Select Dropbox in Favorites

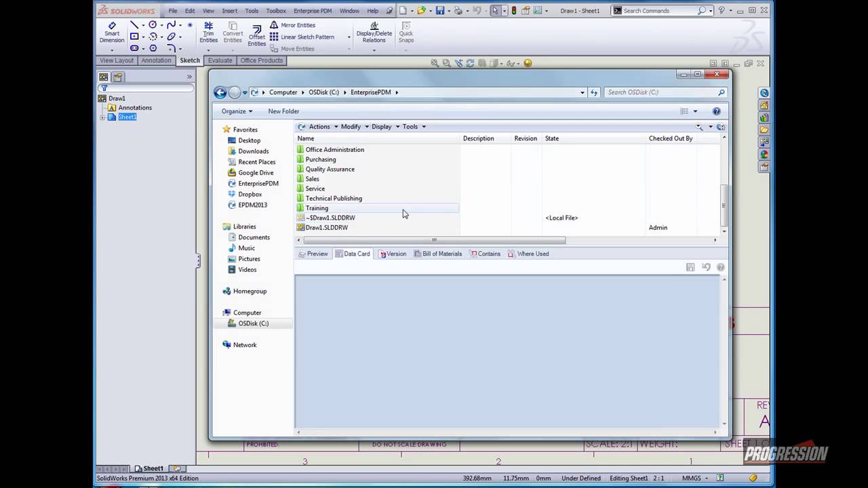pyautogui.click(x=250, y=195)
